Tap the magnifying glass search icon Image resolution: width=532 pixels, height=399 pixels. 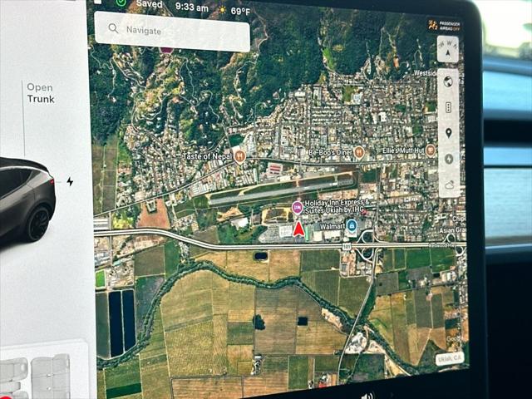click(113, 28)
